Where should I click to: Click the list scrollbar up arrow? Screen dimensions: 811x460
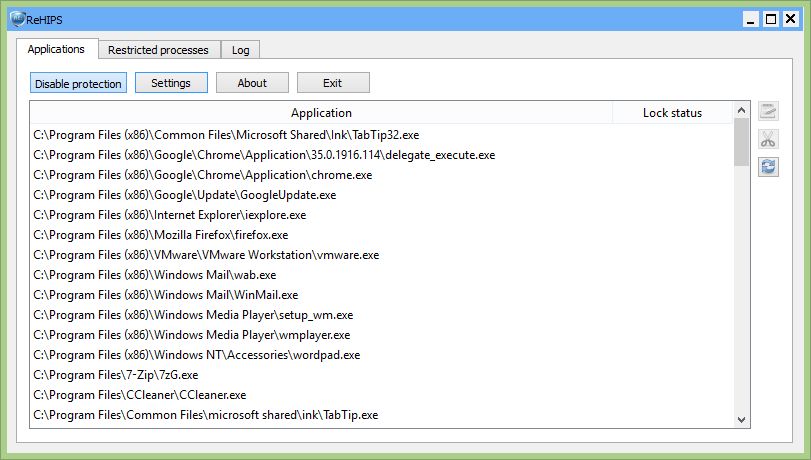click(741, 110)
